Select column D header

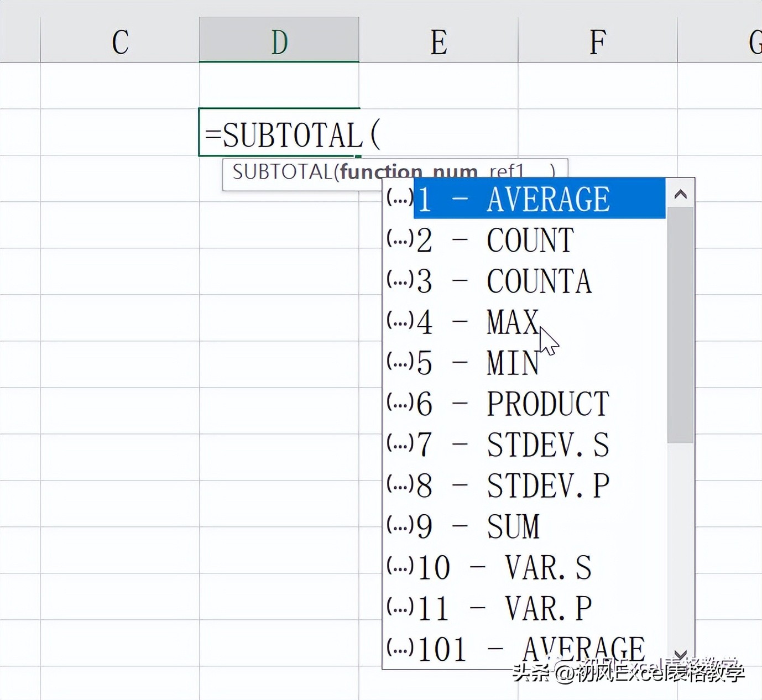click(279, 40)
